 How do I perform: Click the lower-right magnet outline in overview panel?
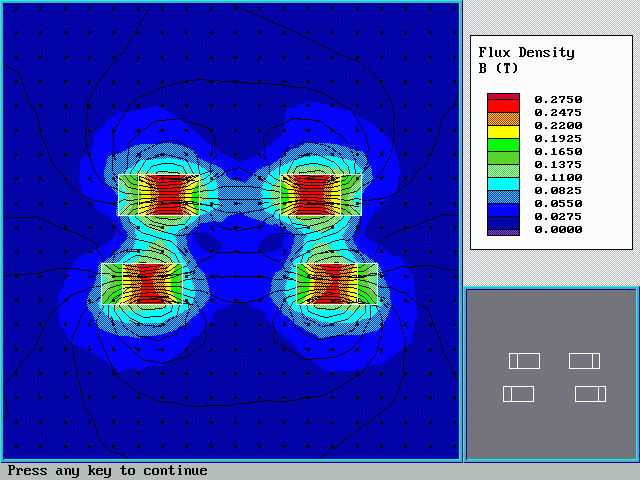click(590, 394)
